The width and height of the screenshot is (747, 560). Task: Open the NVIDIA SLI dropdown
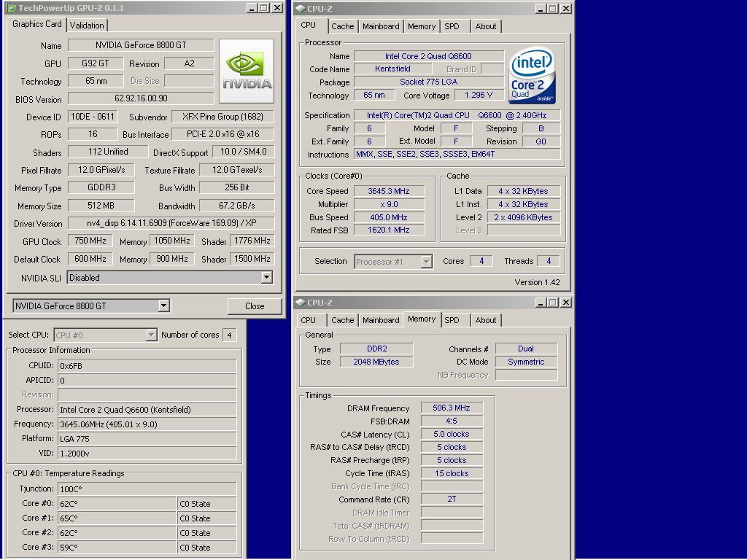(267, 277)
